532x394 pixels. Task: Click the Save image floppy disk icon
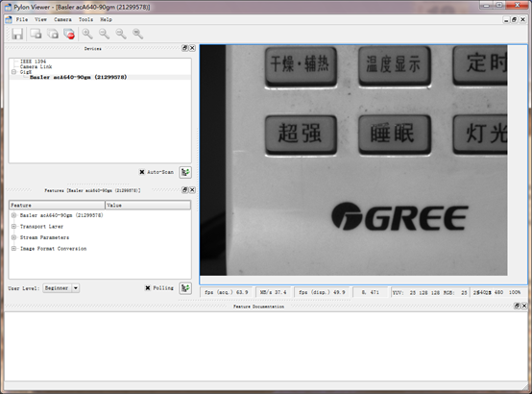pyautogui.click(x=17, y=34)
